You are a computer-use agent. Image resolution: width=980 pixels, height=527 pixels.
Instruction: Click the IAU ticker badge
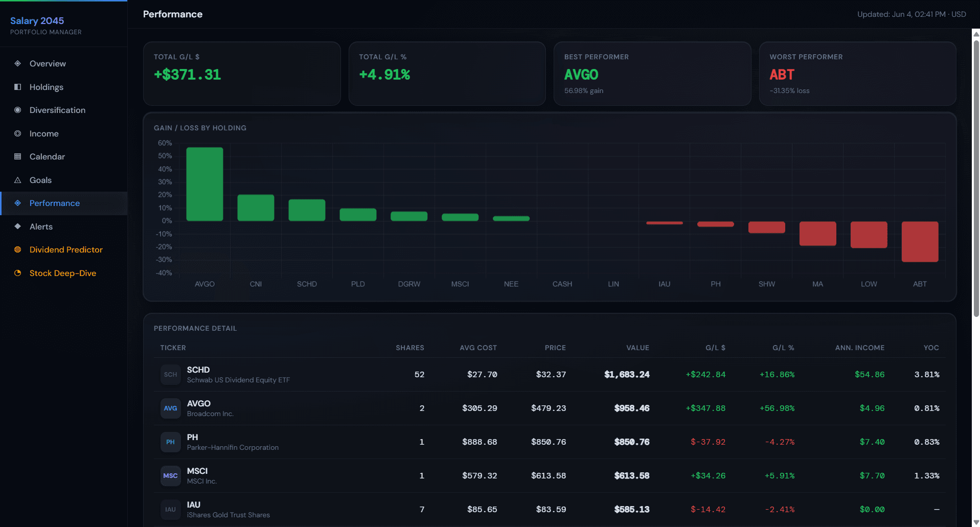170,510
